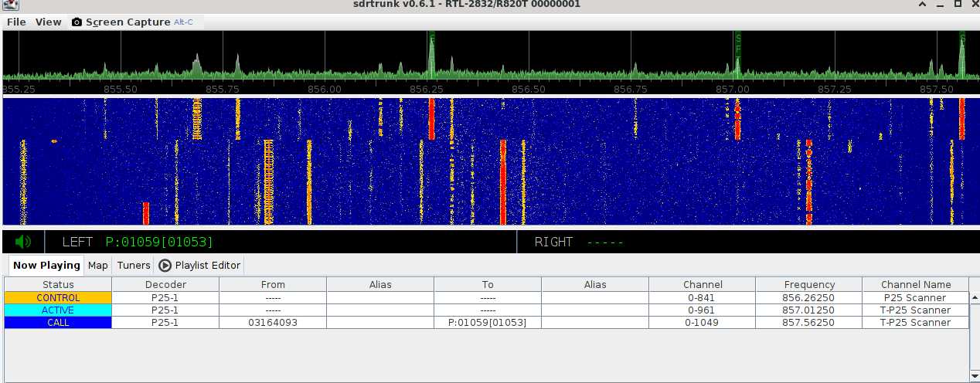Viewport: 980px width, 383px height.
Task: Click the P25-1 decoder cell in CONTROL row
Action: 165,298
